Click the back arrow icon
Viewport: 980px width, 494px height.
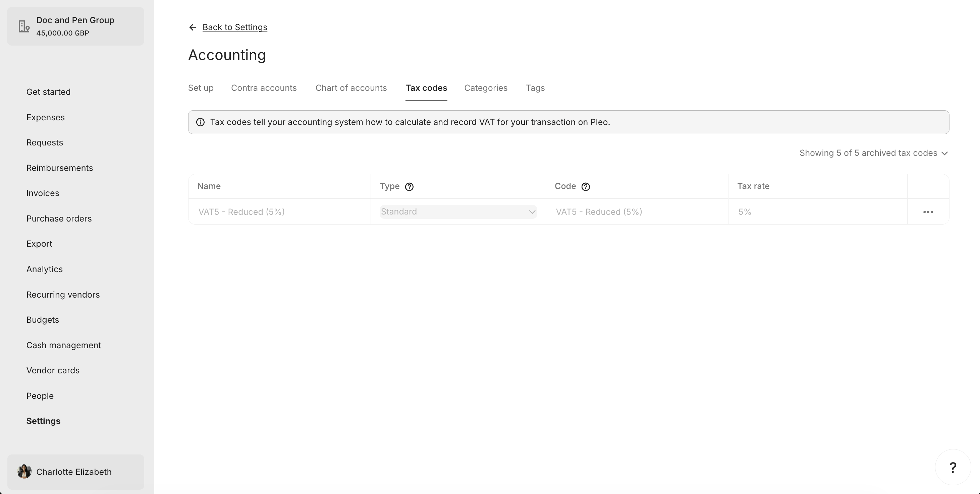193,27
